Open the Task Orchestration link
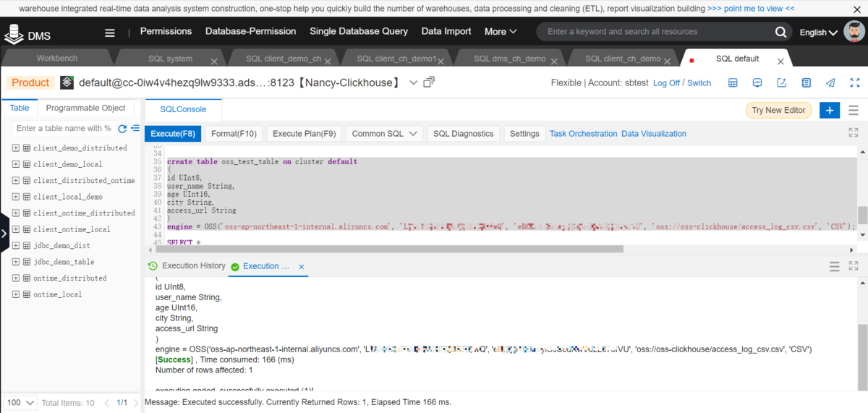Image resolution: width=868 pixels, height=413 pixels. point(584,134)
